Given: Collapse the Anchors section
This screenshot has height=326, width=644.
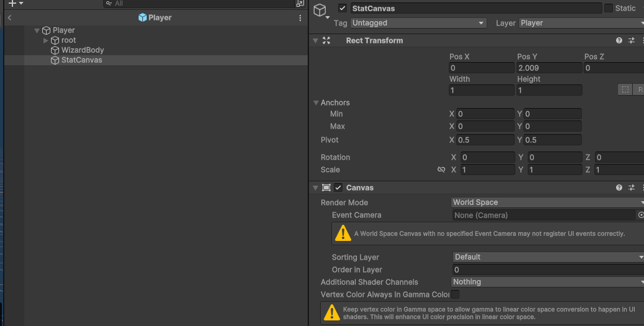Looking at the screenshot, I should pyautogui.click(x=316, y=103).
